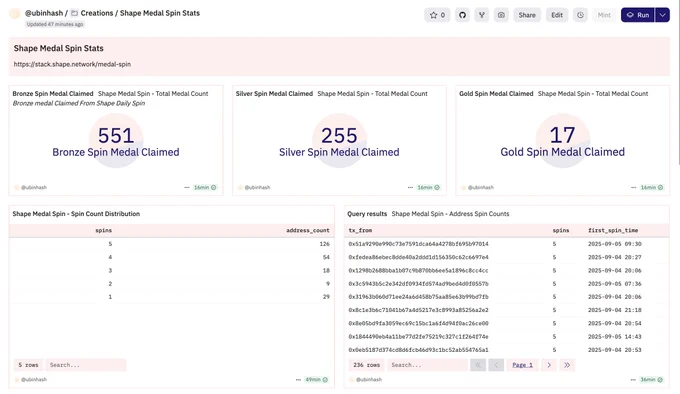Open the stack.shape.network/medal-spin link
This screenshot has width=680, height=394.
coord(72,64)
